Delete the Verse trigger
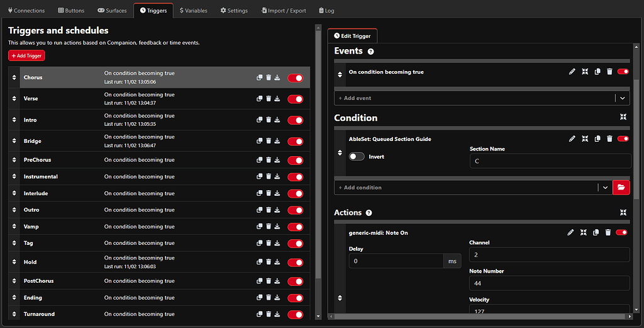This screenshot has height=328, width=644. (x=269, y=99)
